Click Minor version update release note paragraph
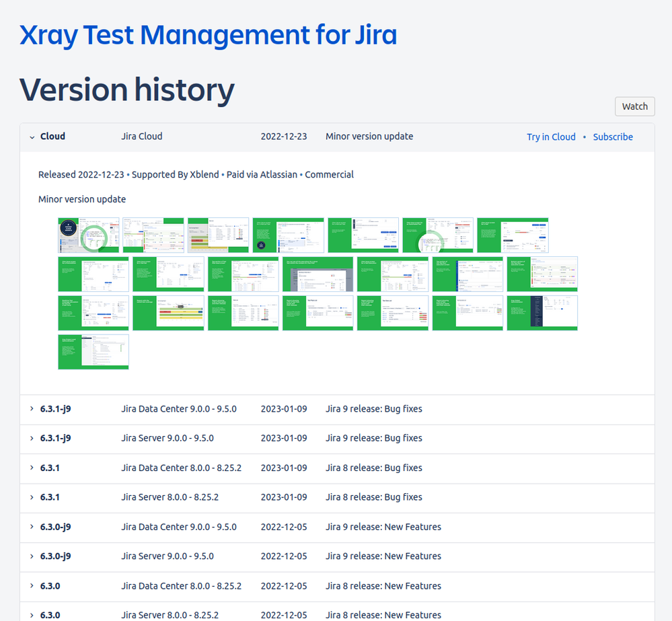 coord(82,199)
